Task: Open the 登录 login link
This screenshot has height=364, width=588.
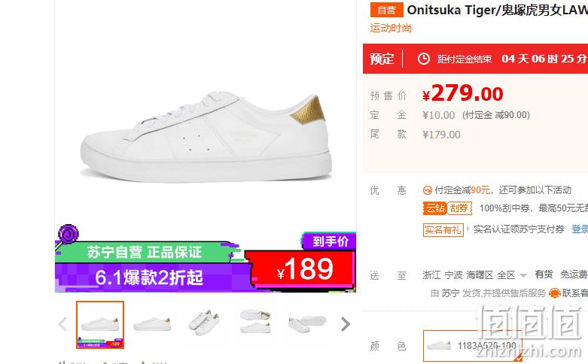Action: [580, 229]
